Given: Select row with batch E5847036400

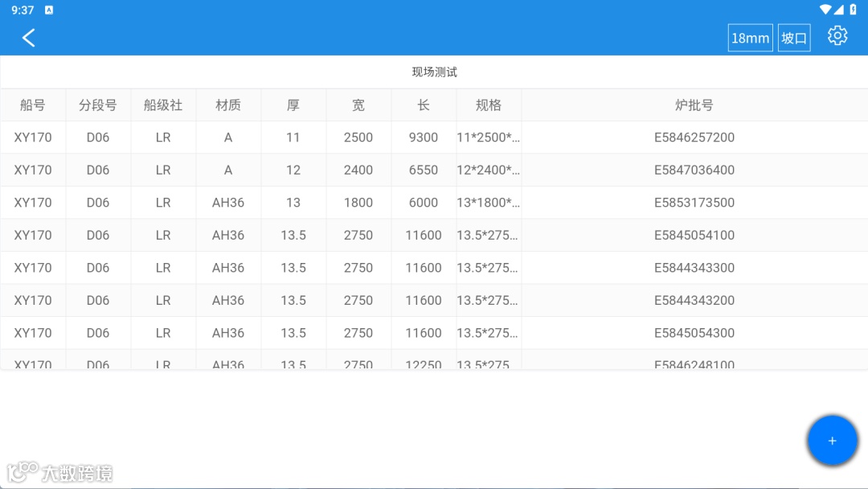Looking at the screenshot, I should (434, 170).
